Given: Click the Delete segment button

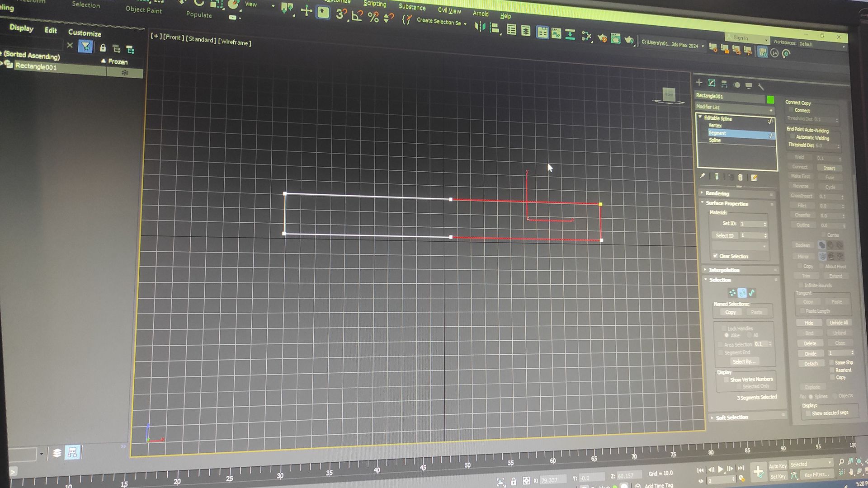Looking at the screenshot, I should [x=810, y=343].
